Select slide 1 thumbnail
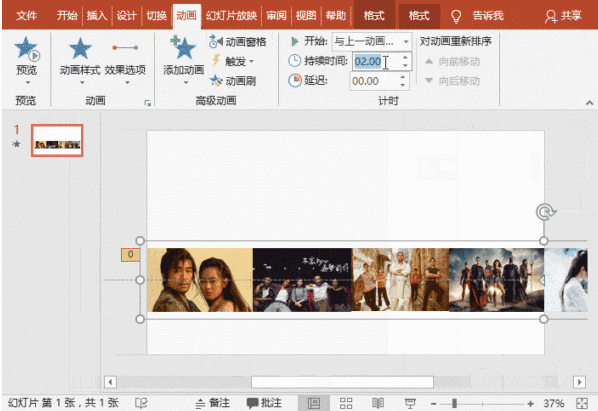This screenshot has width=598, height=411. click(57, 140)
